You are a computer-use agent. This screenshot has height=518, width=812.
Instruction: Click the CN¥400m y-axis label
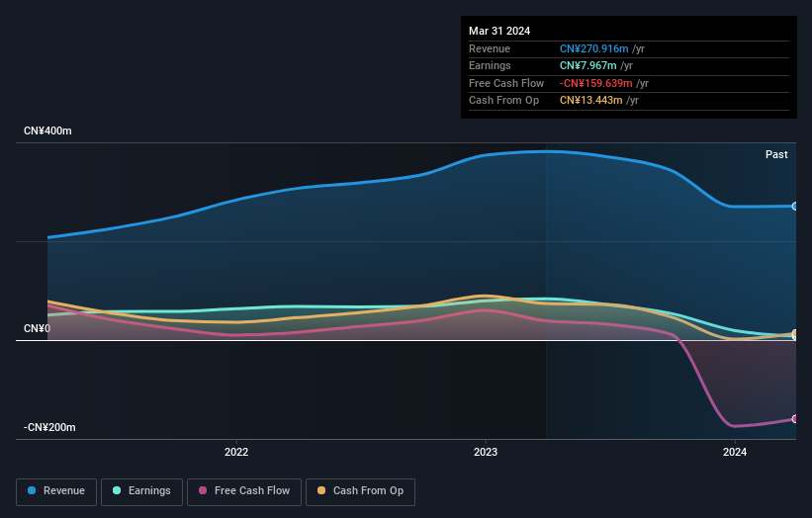point(47,130)
